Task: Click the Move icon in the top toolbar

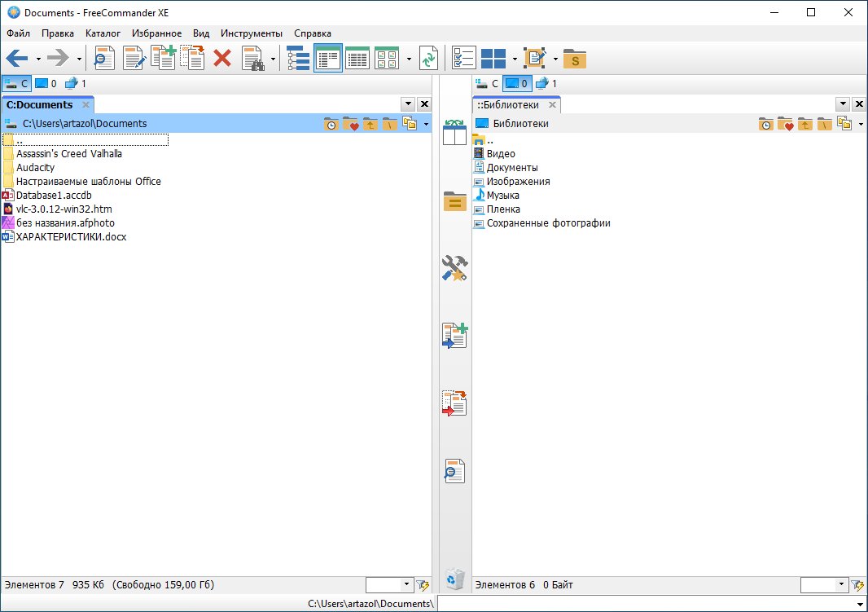Action: pyautogui.click(x=193, y=58)
